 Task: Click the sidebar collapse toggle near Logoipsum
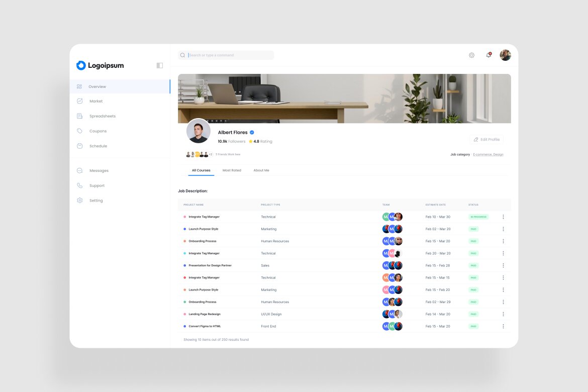tap(159, 65)
